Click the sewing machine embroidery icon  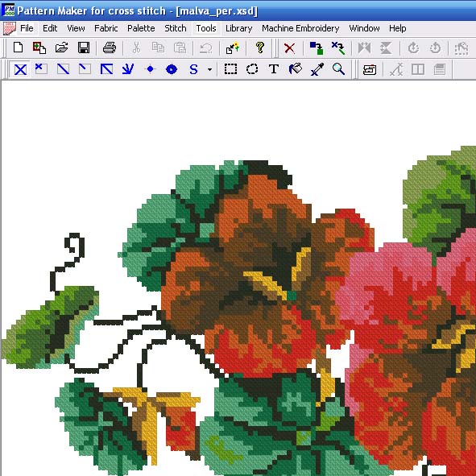[370, 69]
